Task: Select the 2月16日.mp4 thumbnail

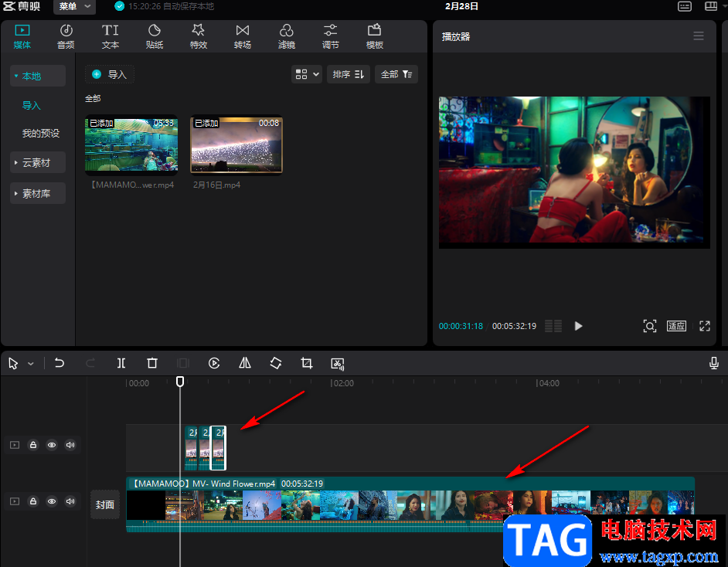Action: click(236, 144)
